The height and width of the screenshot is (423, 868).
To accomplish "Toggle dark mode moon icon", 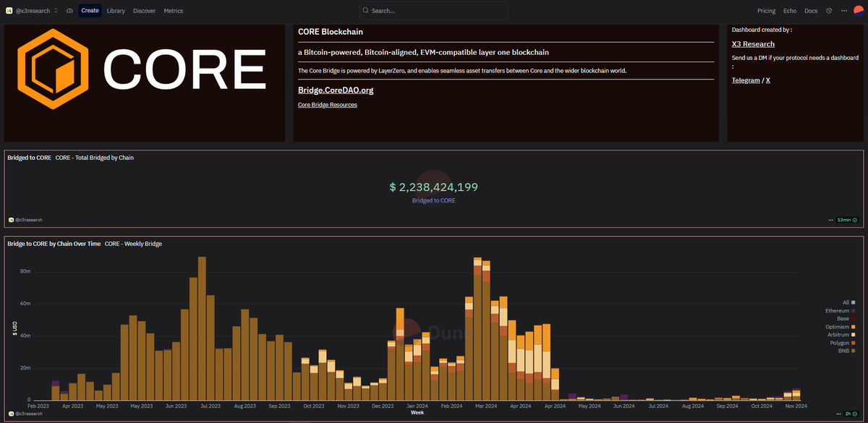I will [829, 11].
